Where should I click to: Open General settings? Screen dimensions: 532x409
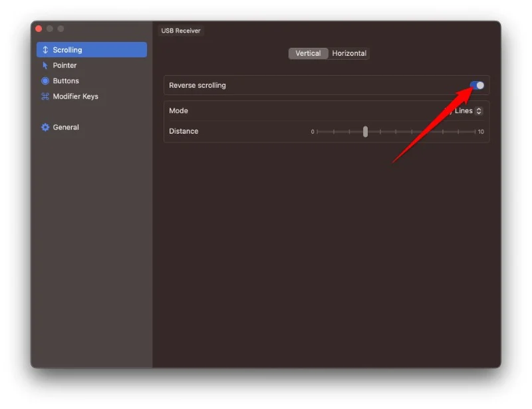point(92,127)
